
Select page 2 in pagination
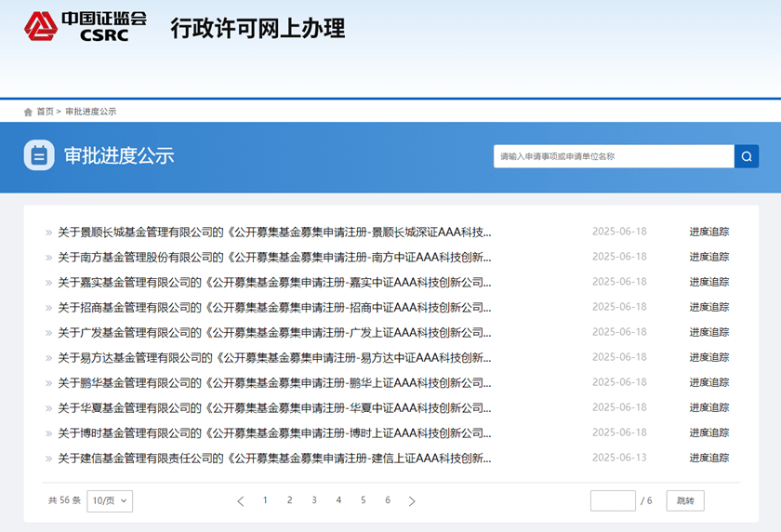289,500
